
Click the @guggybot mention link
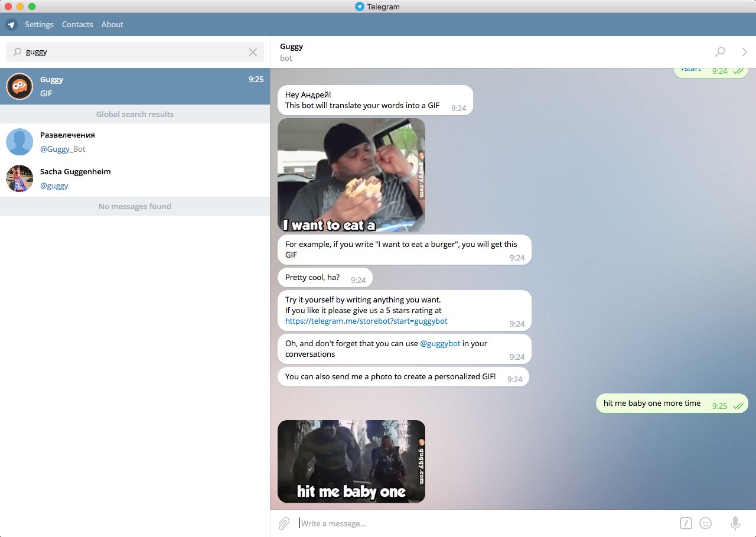coord(440,343)
